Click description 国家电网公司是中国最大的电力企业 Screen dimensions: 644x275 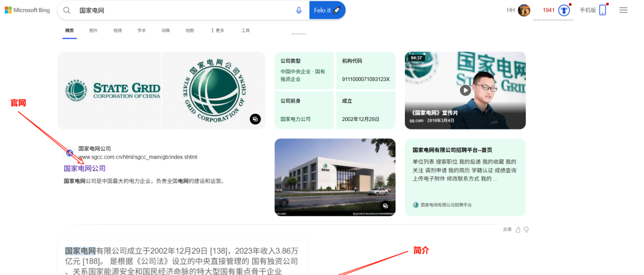(144, 181)
